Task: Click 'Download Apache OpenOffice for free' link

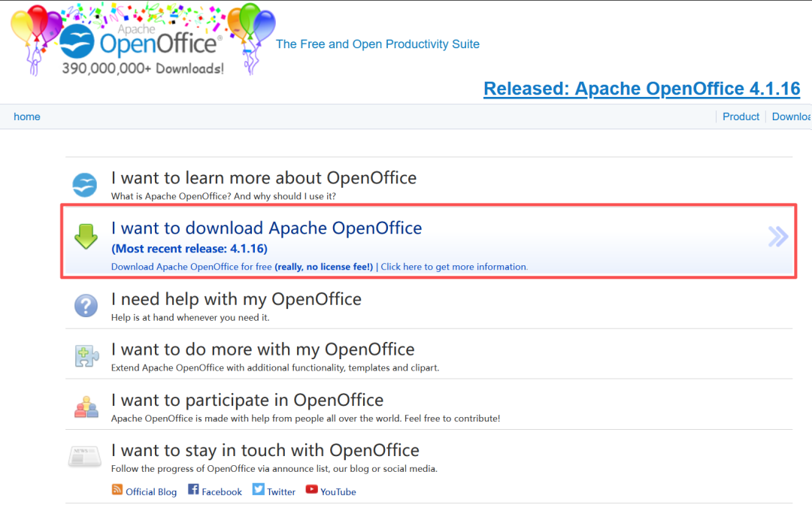Action: (191, 267)
